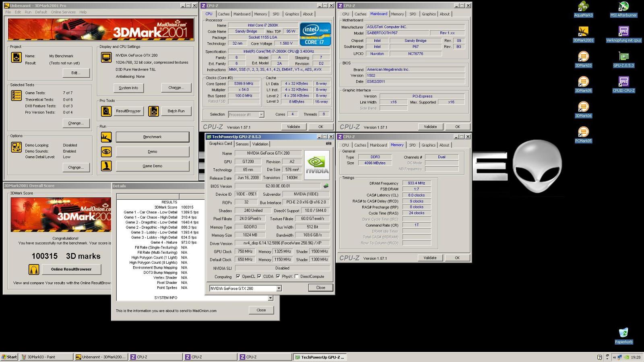This screenshot has height=362, width=644.
Task: Toggle the DirectCompute checkbox in GPU-Z
Action: pyautogui.click(x=296, y=277)
